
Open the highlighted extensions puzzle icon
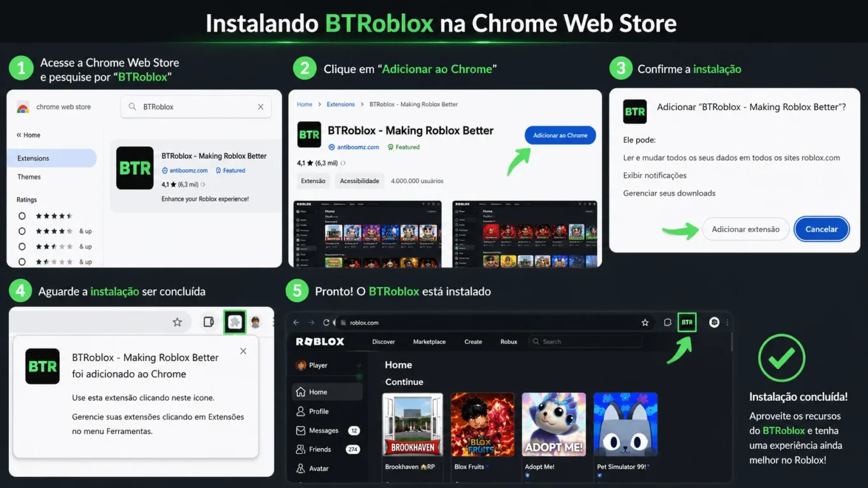click(x=235, y=322)
